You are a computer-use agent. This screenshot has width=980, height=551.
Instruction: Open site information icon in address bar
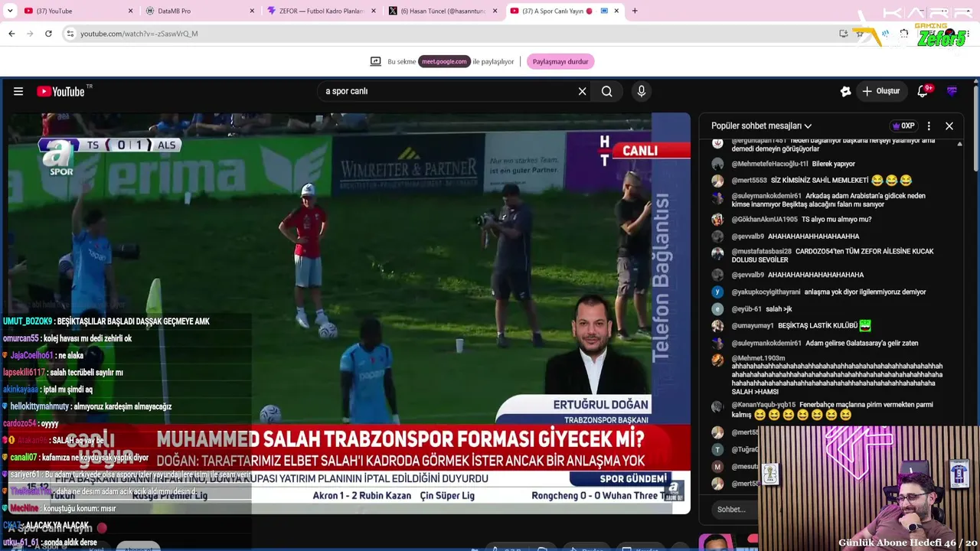click(70, 34)
